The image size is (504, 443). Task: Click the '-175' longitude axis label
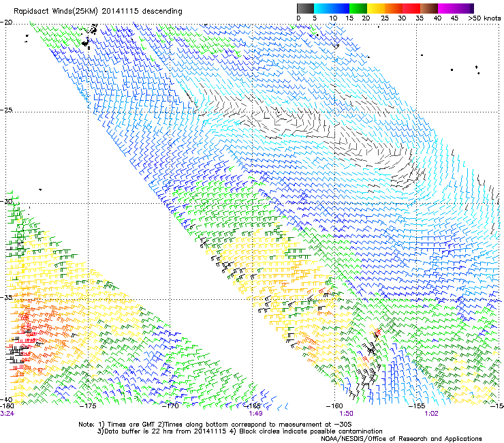point(89,406)
